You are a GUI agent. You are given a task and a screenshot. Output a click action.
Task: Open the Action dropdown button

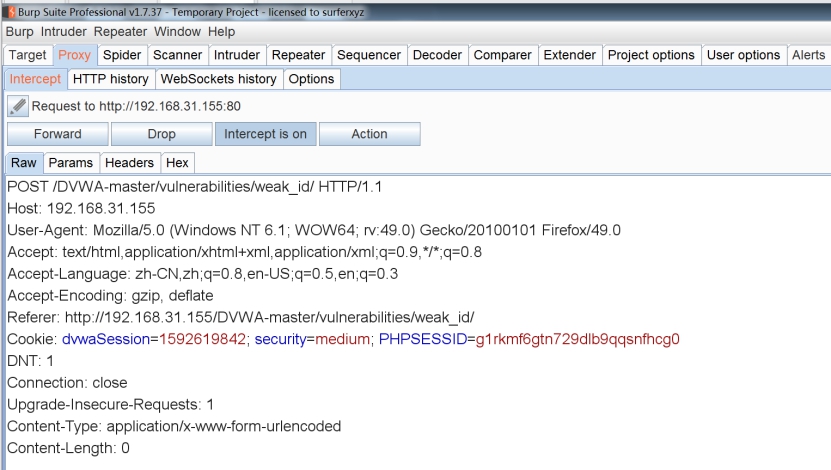point(369,134)
